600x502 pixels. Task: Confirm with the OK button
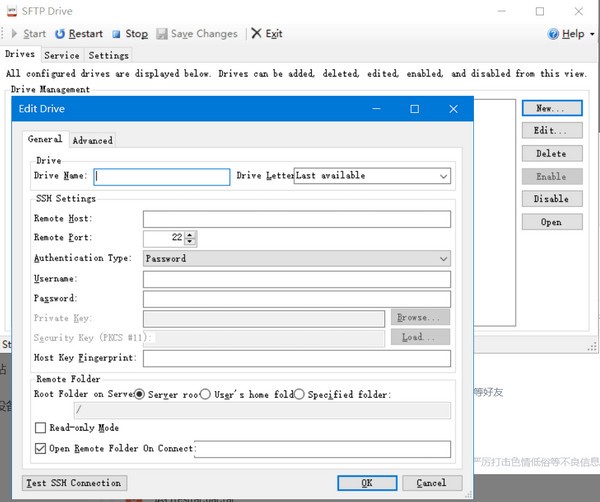pyautogui.click(x=367, y=483)
